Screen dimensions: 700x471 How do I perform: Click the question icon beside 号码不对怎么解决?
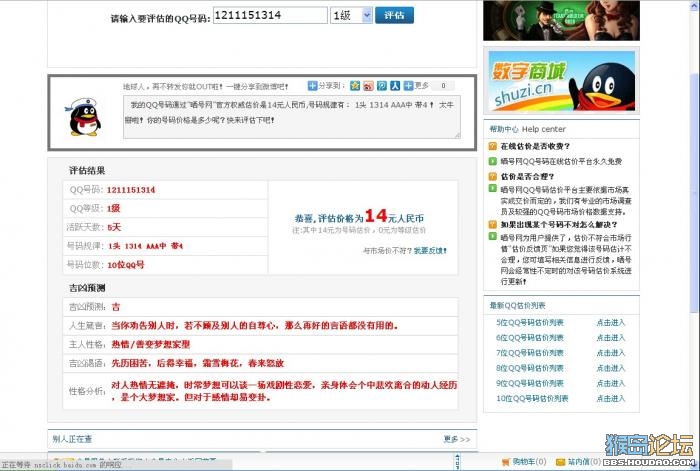pos(492,225)
